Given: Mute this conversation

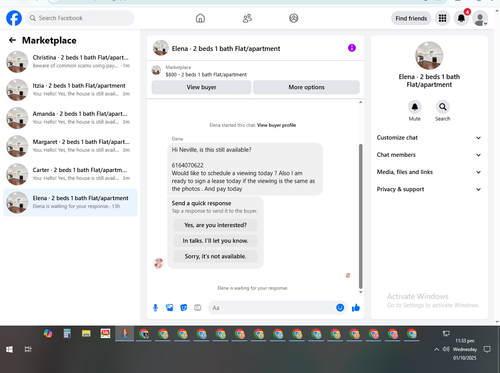Looking at the screenshot, I should [415, 107].
